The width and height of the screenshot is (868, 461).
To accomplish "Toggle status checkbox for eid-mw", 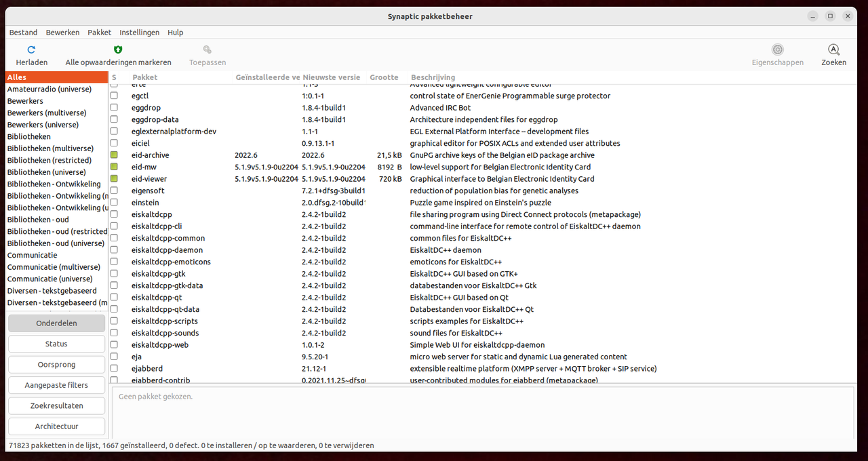I will tap(114, 167).
